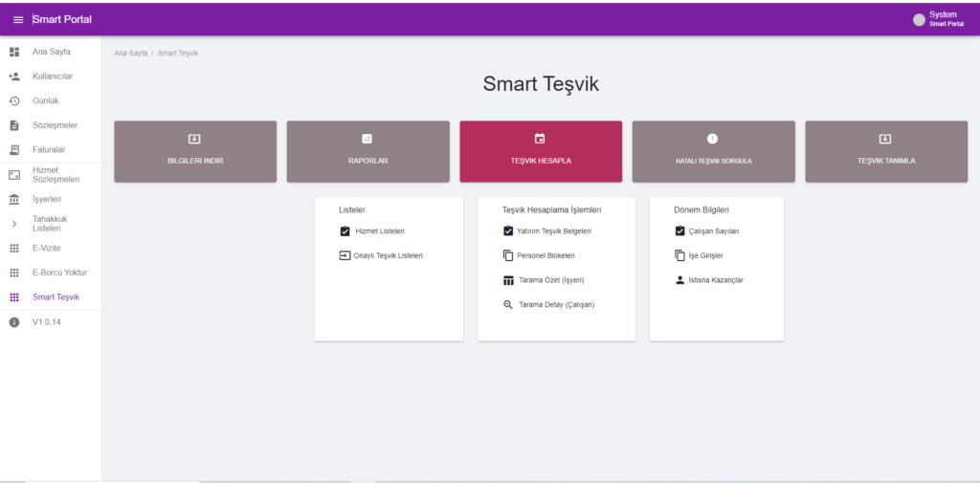The image size is (980, 483).
Task: Open Hizmet Listeleri link
Action: pos(380,231)
